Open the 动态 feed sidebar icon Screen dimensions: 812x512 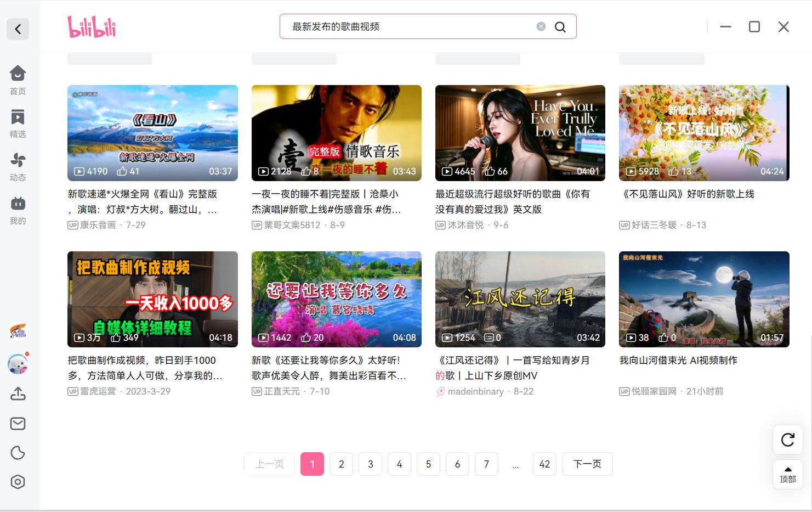coord(18,167)
